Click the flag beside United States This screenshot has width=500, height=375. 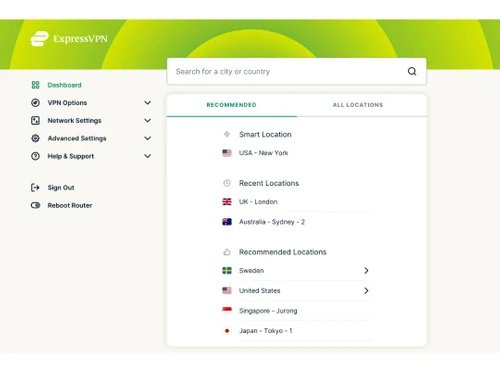coord(227,290)
